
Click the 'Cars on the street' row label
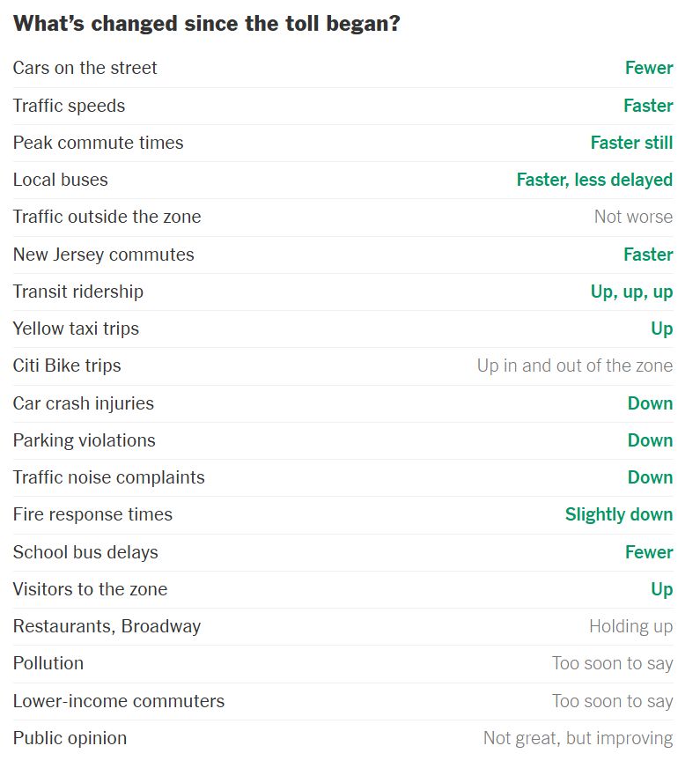tap(85, 68)
